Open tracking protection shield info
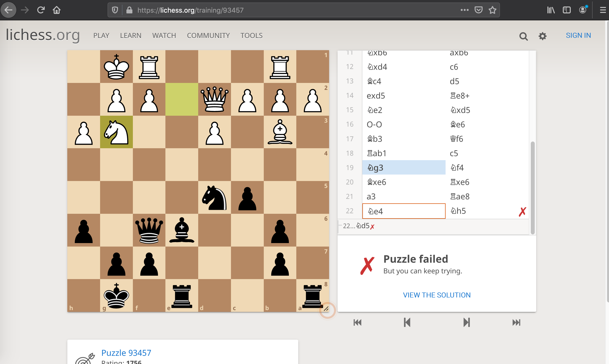The height and width of the screenshot is (364, 609). click(114, 10)
